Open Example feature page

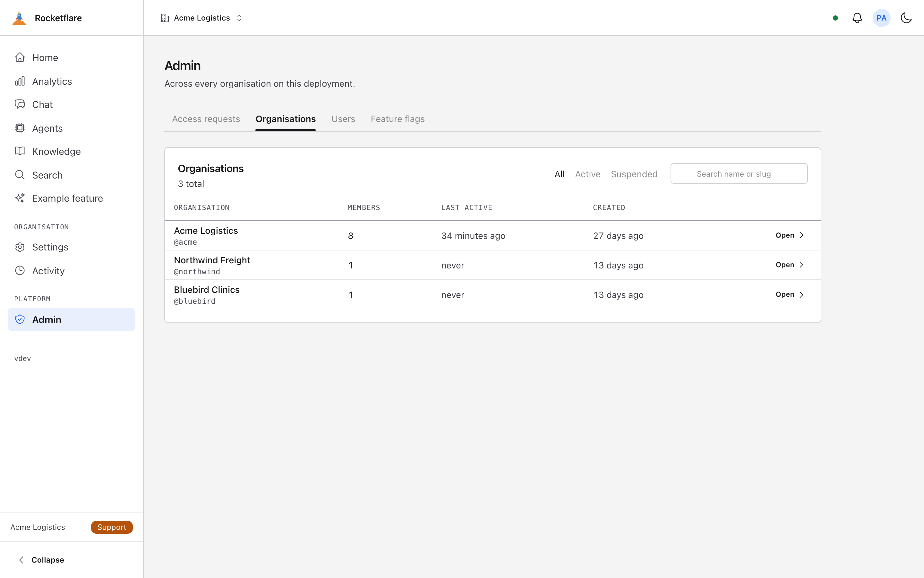(x=72, y=198)
